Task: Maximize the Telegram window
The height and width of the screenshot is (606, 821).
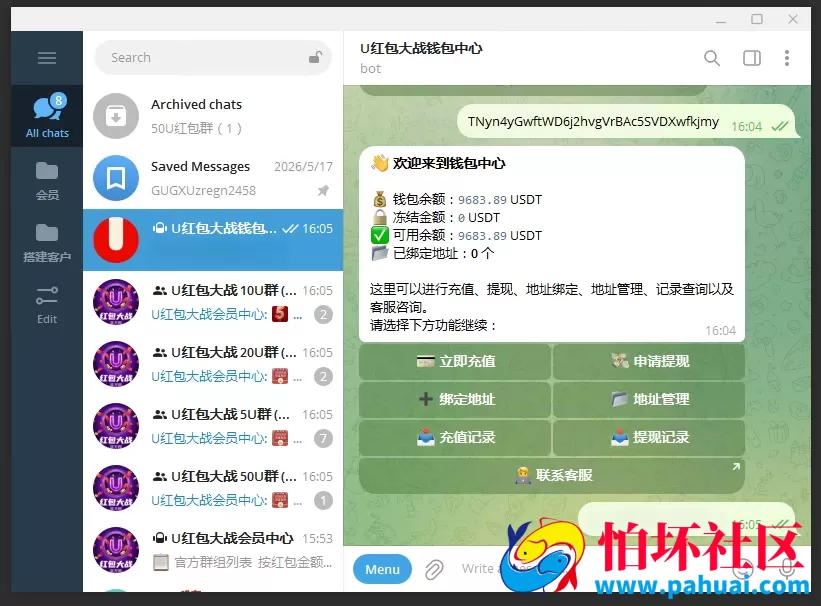Action: click(757, 19)
